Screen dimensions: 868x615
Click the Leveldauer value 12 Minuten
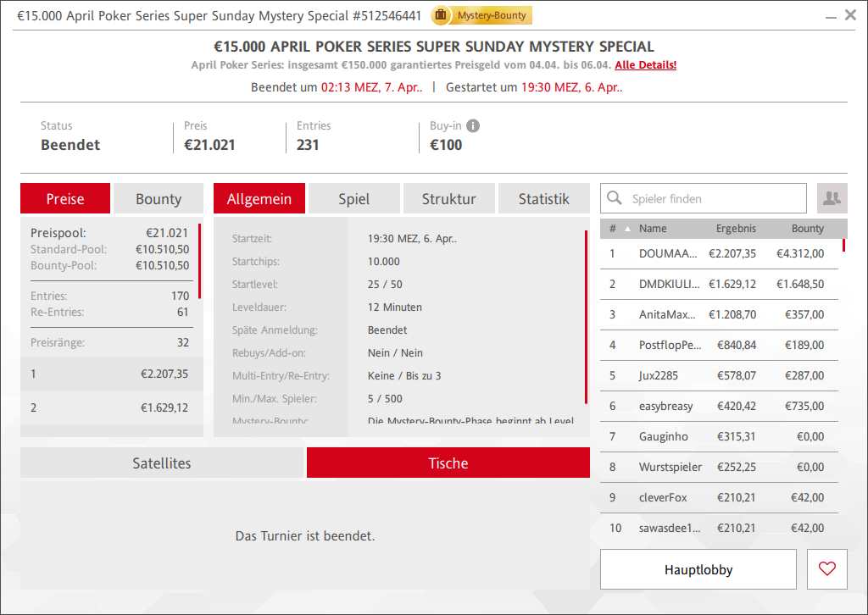395,307
